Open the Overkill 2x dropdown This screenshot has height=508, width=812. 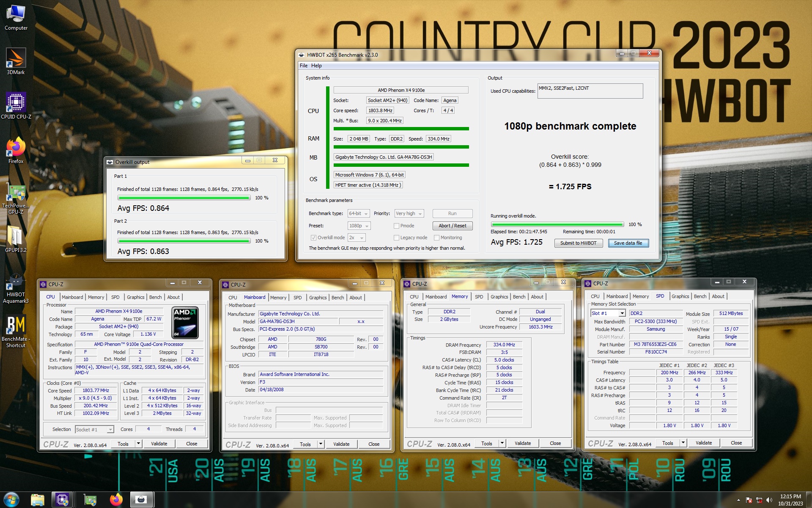click(357, 237)
